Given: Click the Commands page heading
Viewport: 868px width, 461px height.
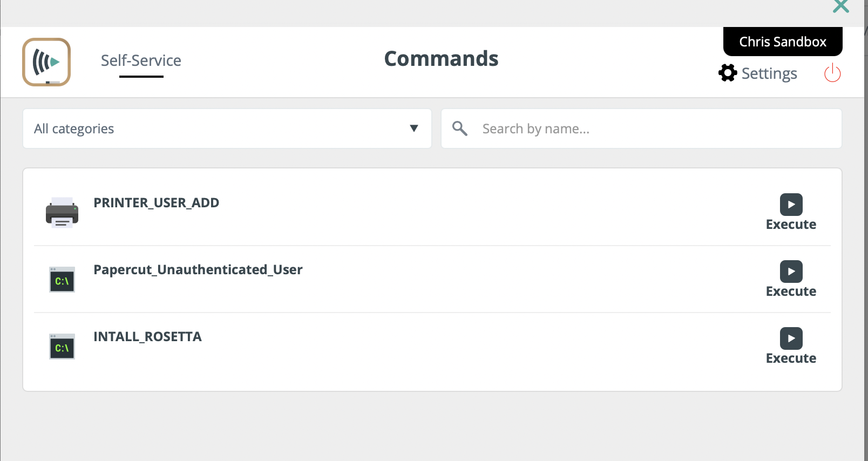Looking at the screenshot, I should (442, 59).
